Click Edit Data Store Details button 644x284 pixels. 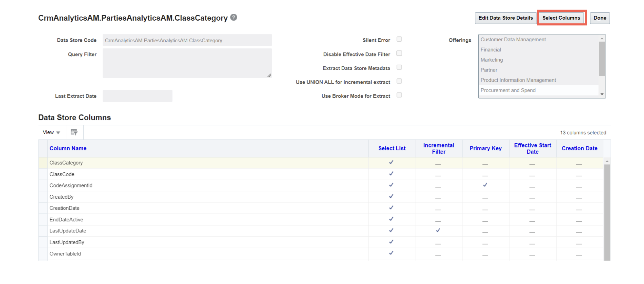506,18
